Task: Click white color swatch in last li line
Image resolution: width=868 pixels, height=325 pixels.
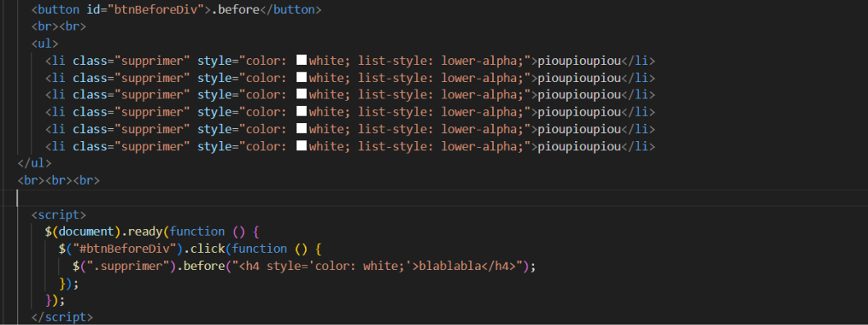Action: (302, 146)
